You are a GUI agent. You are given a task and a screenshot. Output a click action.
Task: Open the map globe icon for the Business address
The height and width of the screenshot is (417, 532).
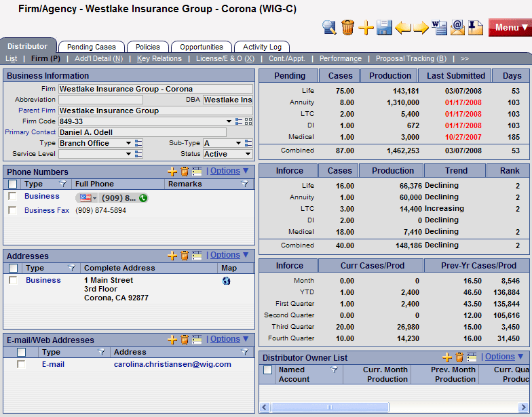tap(226, 281)
